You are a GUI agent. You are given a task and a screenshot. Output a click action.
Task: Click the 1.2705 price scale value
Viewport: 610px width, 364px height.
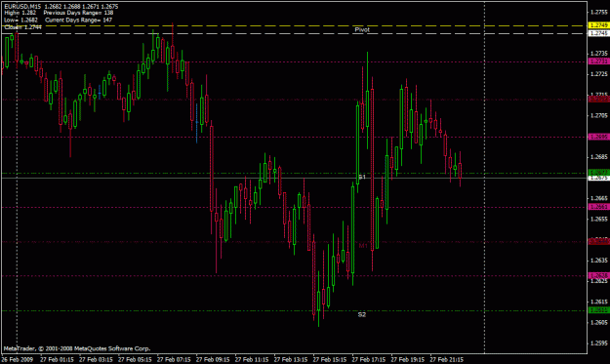click(599, 115)
